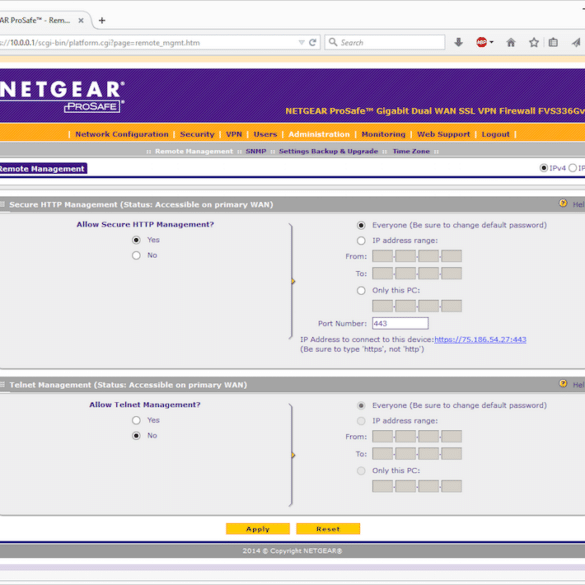Image resolution: width=585 pixels, height=585 pixels.
Task: Open help icon for Telnet Management
Action: 563,384
